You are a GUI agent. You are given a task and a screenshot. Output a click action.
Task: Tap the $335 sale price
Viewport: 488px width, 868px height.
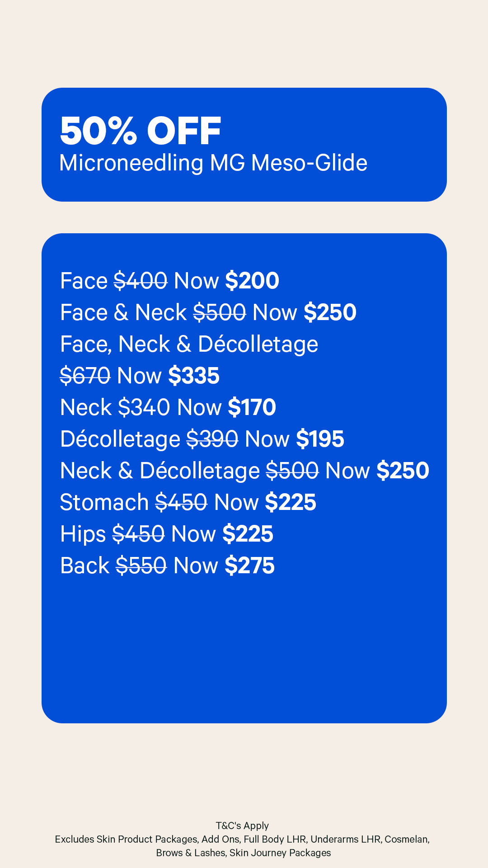click(x=194, y=376)
